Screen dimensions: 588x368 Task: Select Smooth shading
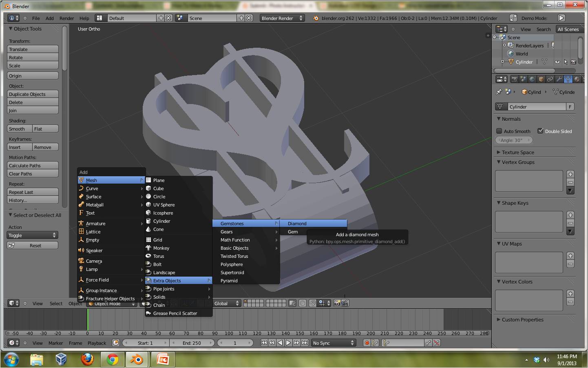pyautogui.click(x=20, y=129)
